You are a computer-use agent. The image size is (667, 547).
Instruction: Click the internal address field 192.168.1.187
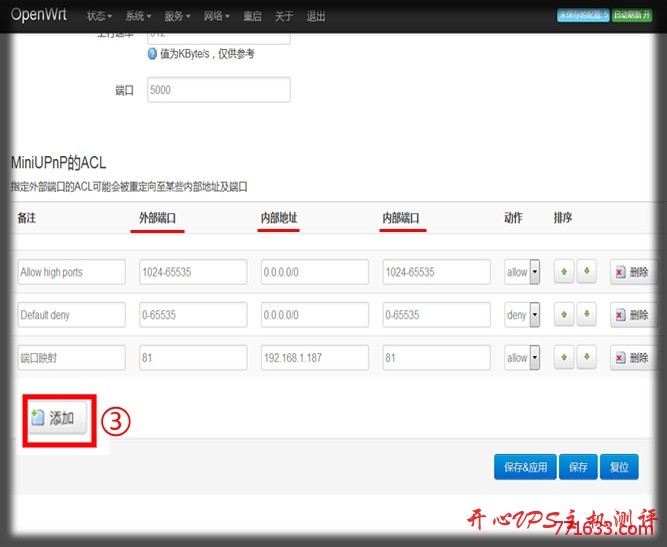pyautogui.click(x=314, y=357)
